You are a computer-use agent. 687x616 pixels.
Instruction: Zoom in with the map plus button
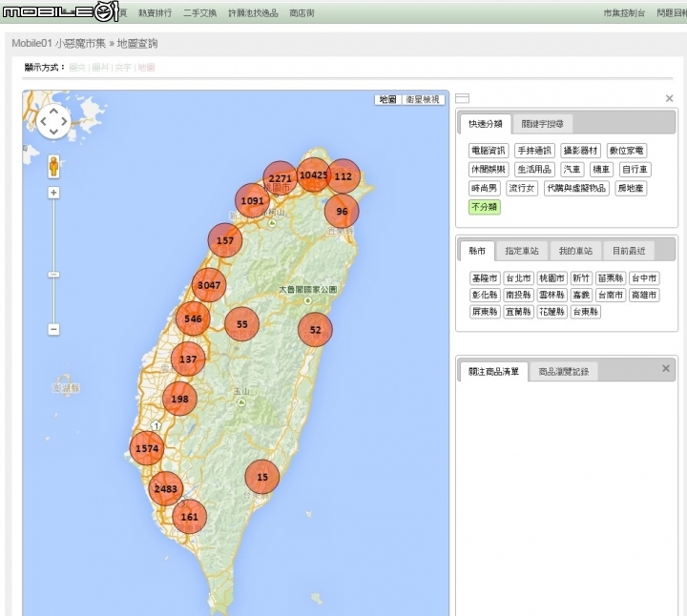coord(53,193)
